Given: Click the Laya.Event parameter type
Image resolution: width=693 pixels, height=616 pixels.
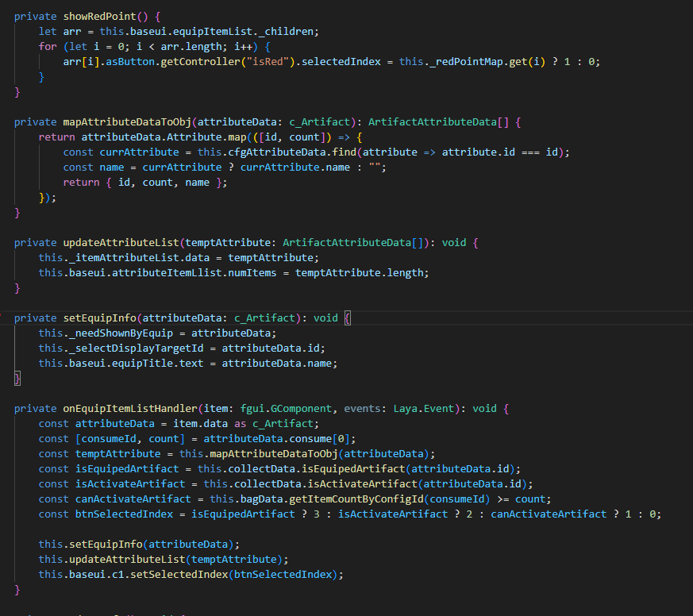Looking at the screenshot, I should [423, 408].
